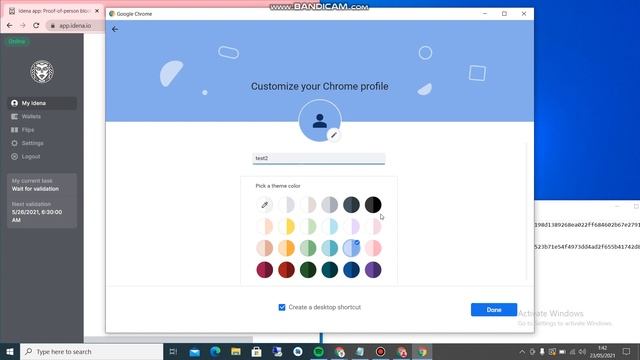The height and width of the screenshot is (360, 640).
Task: Click the app.idena.io address bar
Action: coord(76,26)
